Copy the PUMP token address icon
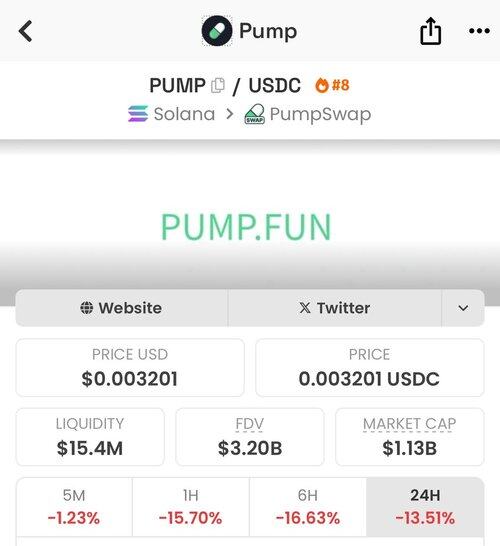The width and height of the screenshot is (500, 546). tap(218, 85)
